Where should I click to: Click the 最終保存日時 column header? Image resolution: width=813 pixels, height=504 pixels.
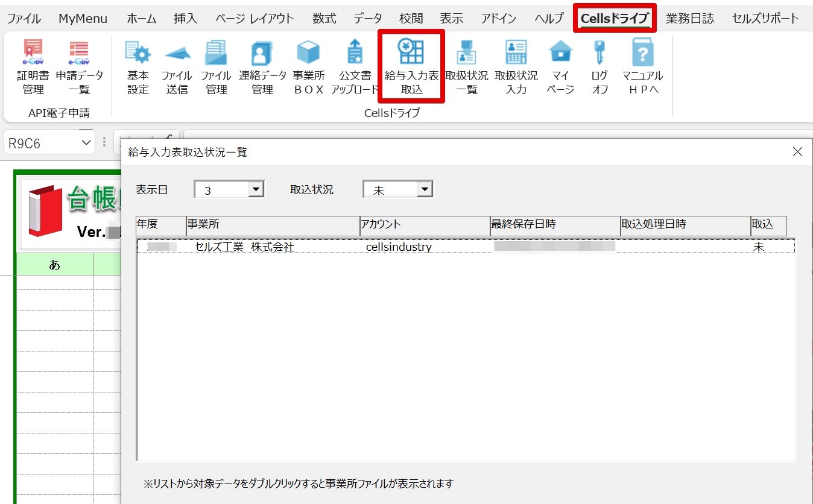pyautogui.click(x=555, y=225)
